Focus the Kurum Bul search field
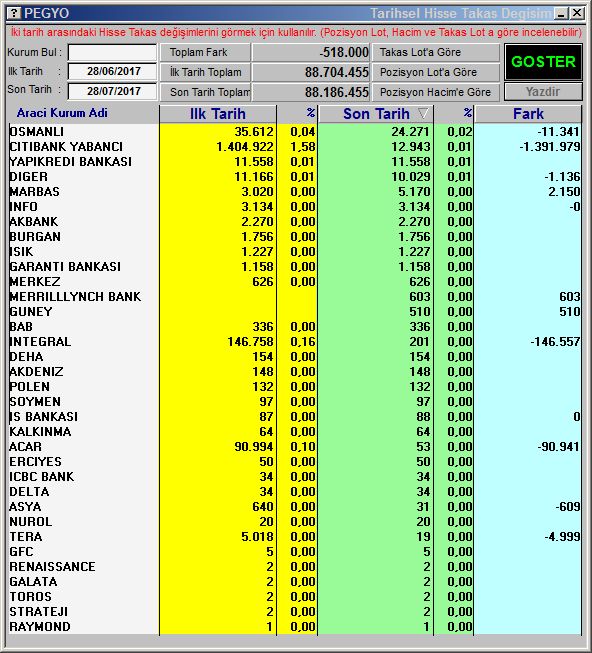 click(x=112, y=52)
